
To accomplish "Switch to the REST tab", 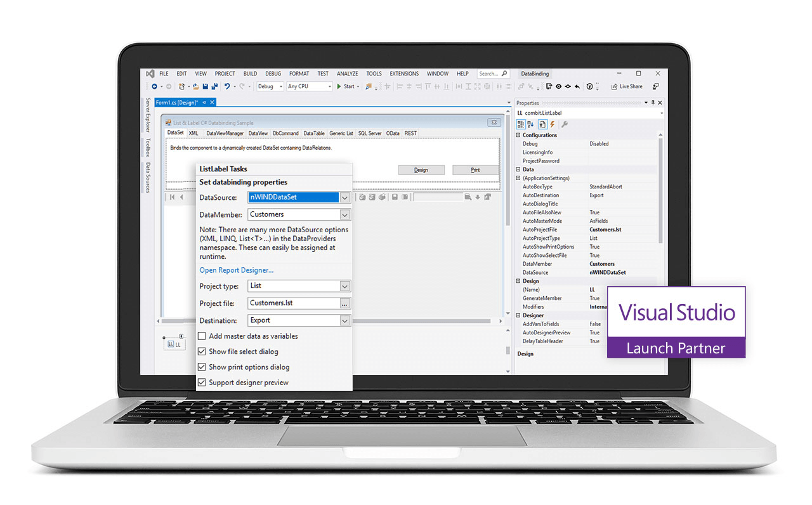I will 410,133.
